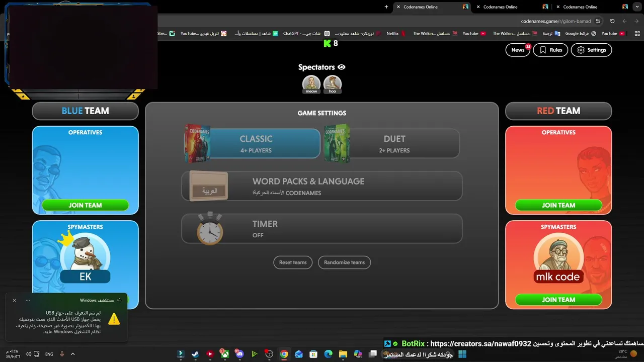Click spectator avatar hoo

click(333, 84)
